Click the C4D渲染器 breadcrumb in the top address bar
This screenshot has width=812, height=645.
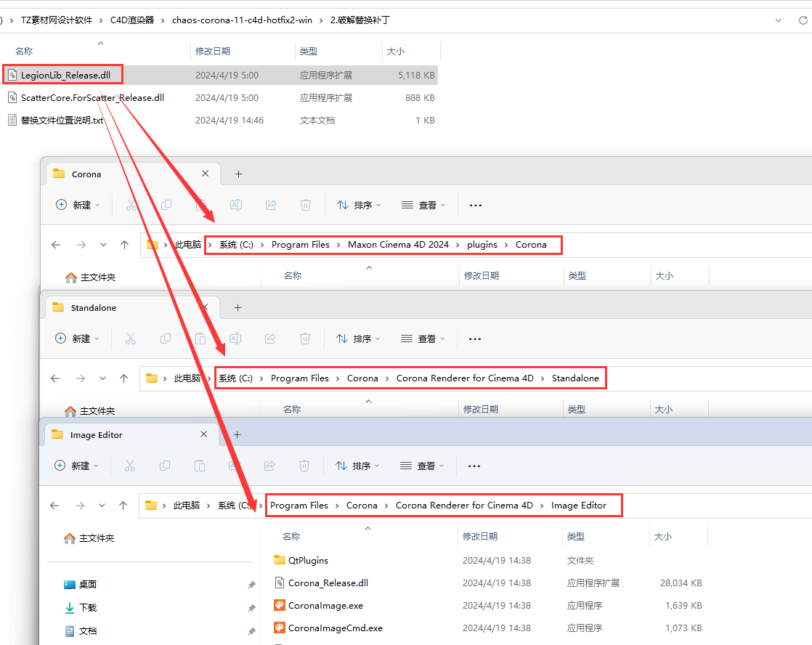[x=132, y=20]
